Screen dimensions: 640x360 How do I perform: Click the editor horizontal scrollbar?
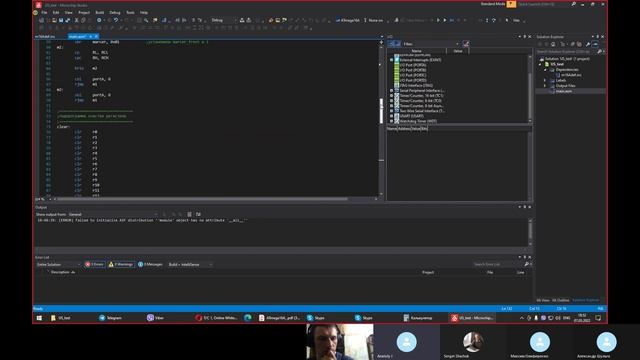[202, 199]
